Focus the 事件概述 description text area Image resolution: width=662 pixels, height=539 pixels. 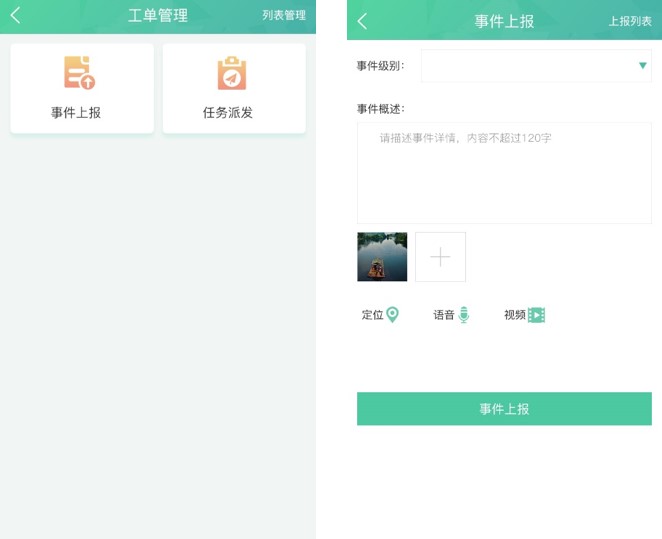[x=505, y=173]
